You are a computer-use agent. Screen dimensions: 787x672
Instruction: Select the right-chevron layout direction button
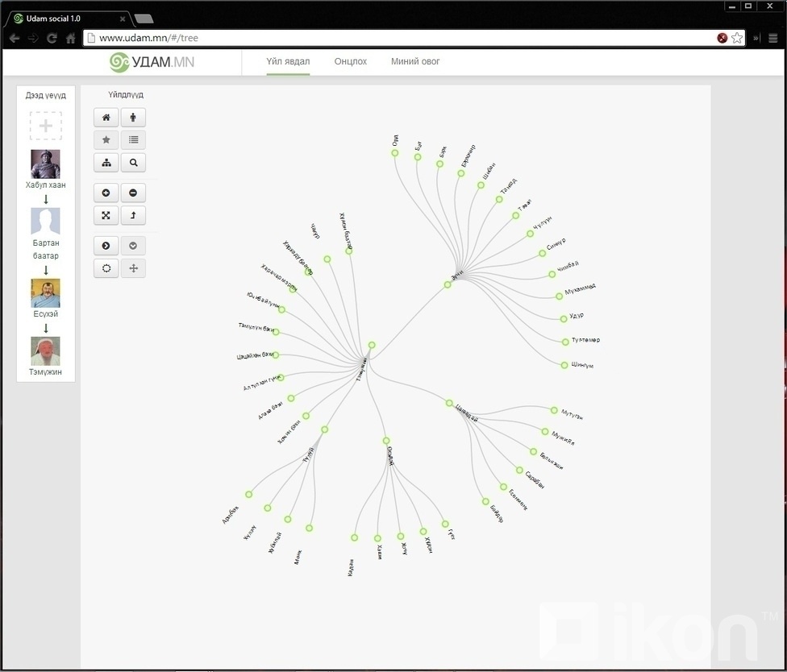tap(106, 245)
